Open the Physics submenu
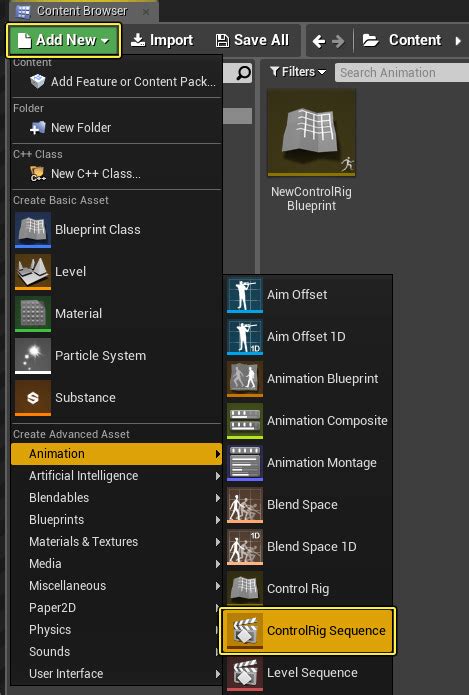469x695 pixels. coord(116,630)
